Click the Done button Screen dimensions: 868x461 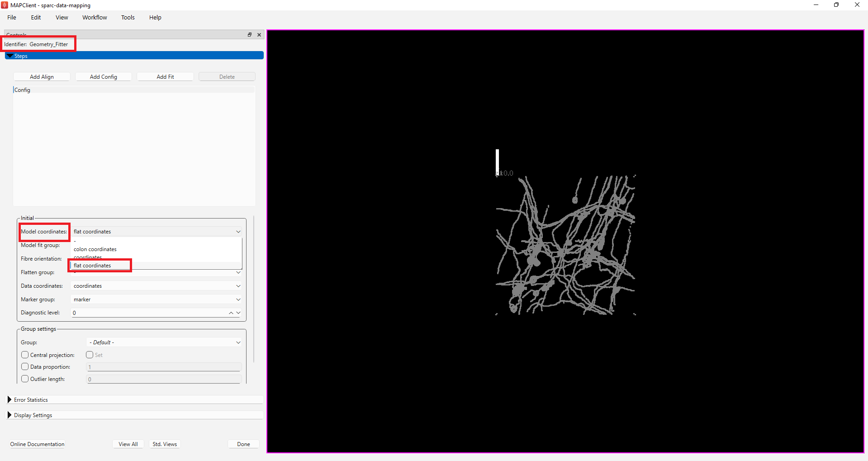click(243, 444)
